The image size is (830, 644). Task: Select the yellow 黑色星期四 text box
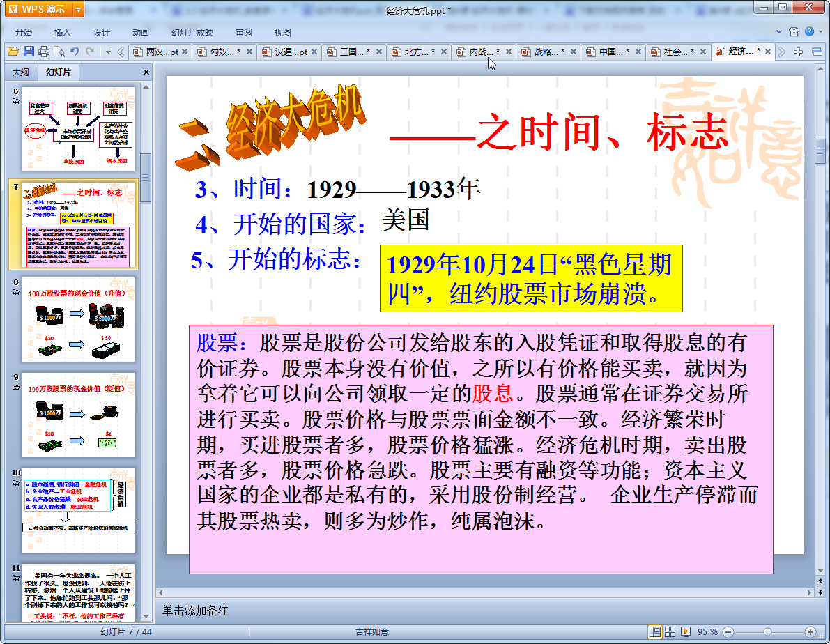(531, 279)
